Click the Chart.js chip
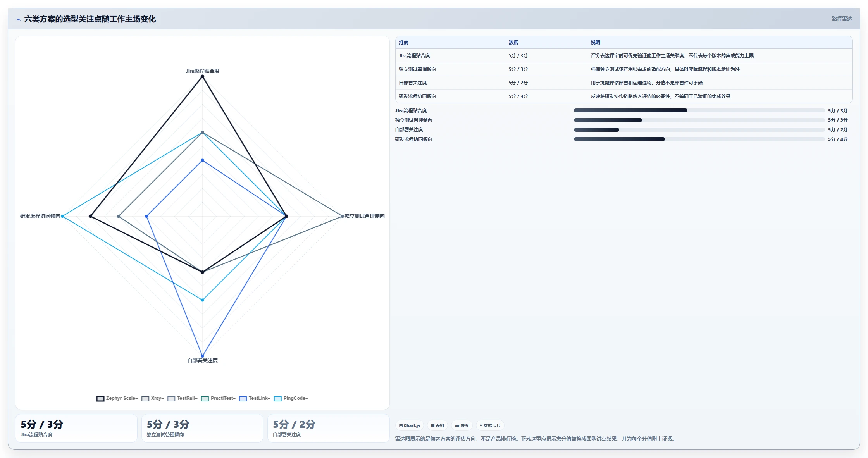 pyautogui.click(x=410, y=425)
